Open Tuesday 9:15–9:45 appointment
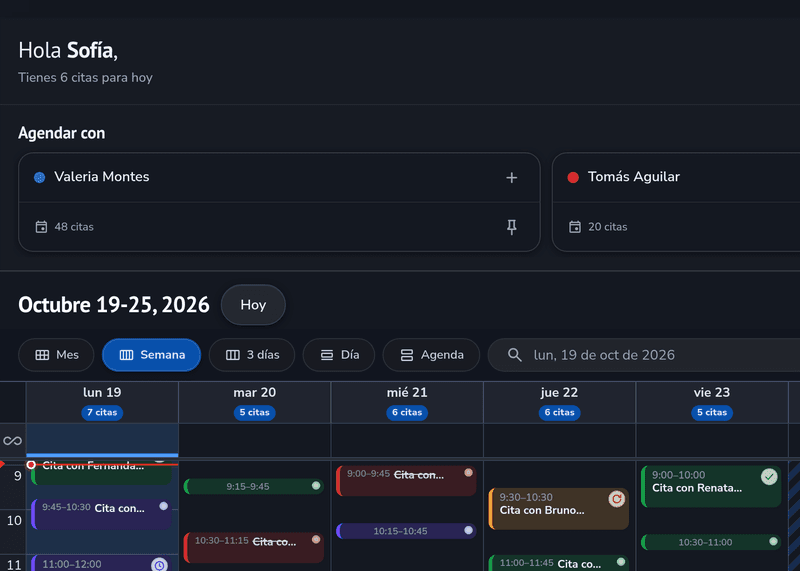Viewport: 800px width, 571px height. (254, 486)
